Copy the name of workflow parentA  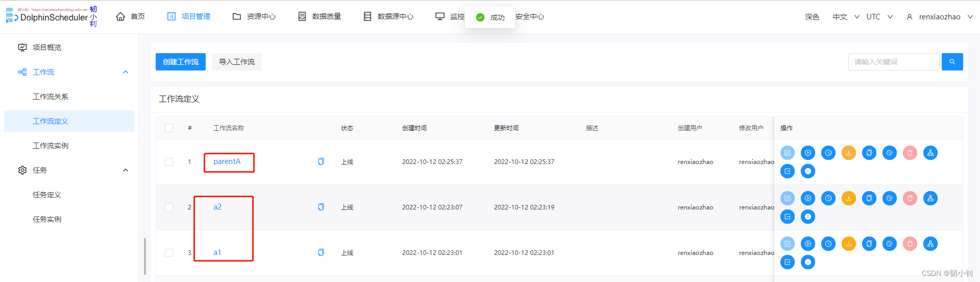pos(321,161)
